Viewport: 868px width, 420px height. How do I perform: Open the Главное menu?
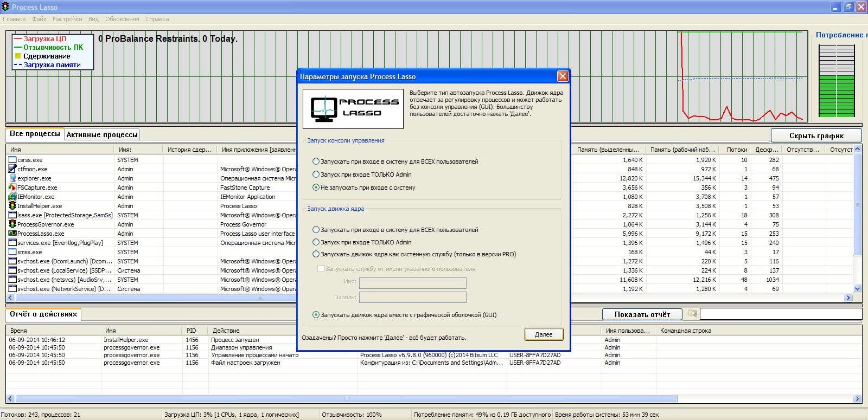click(x=14, y=19)
